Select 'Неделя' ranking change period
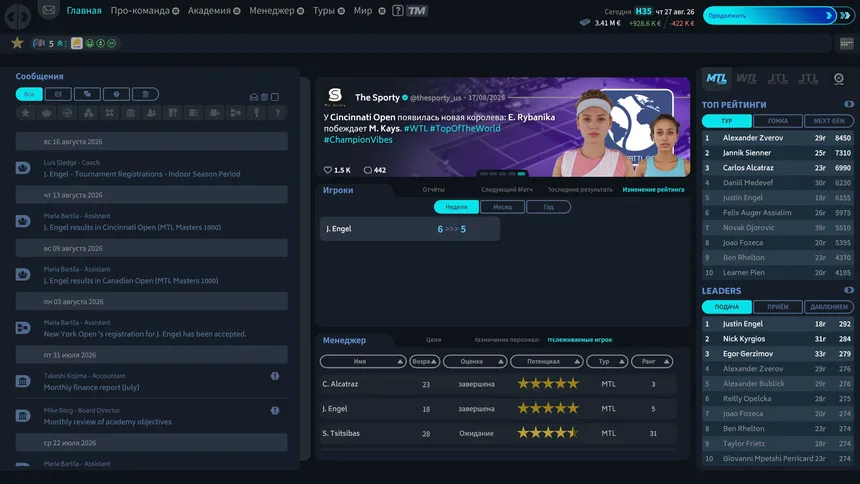 point(456,207)
